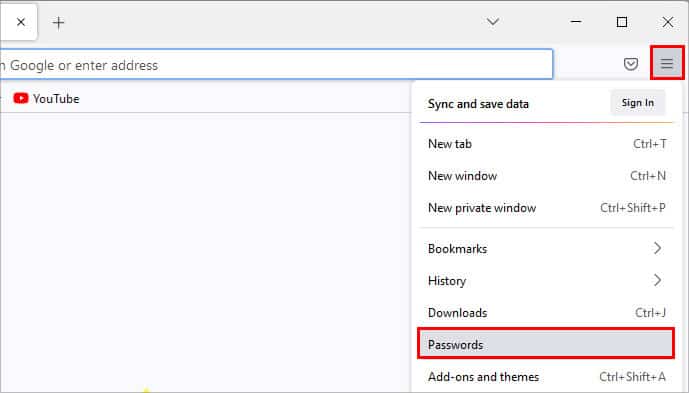This screenshot has width=689, height=393.
Task: Select Sync and save data entry
Action: point(478,104)
